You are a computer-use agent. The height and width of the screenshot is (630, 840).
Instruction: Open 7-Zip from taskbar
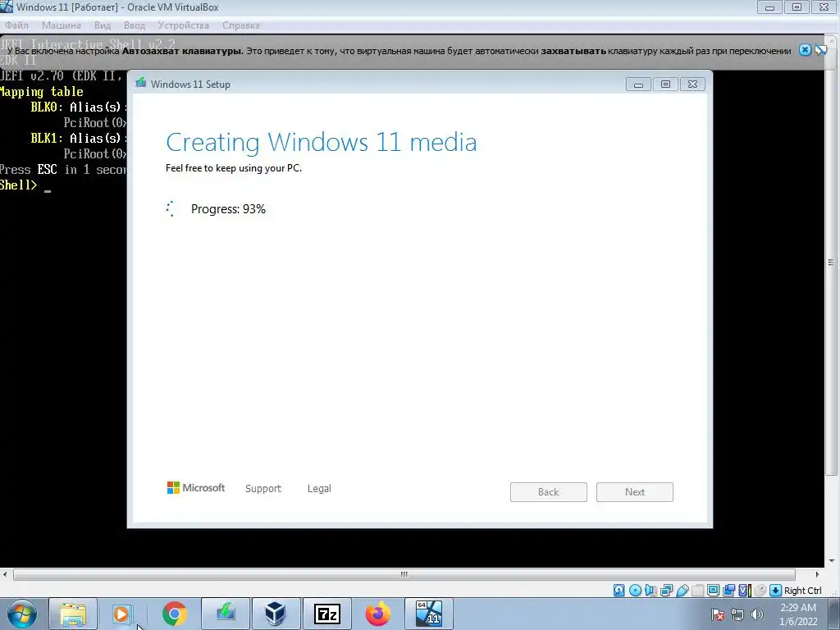[x=326, y=614]
